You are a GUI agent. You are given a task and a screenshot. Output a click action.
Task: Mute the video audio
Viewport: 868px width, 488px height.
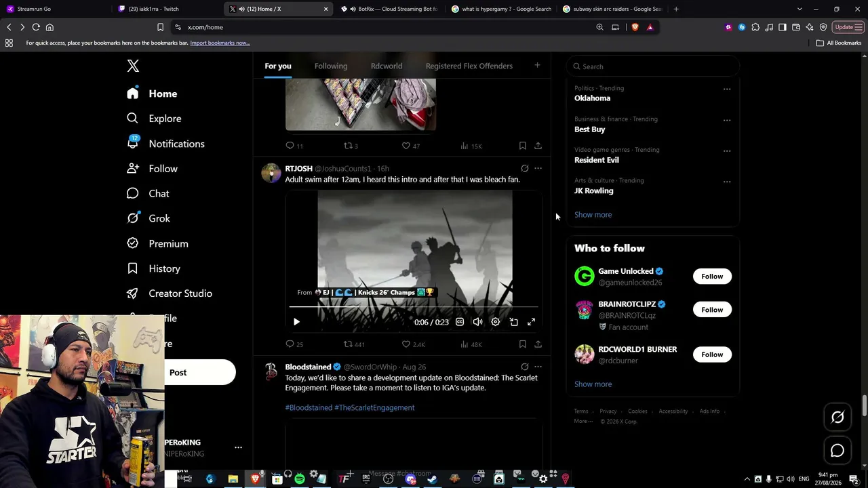tap(477, 322)
